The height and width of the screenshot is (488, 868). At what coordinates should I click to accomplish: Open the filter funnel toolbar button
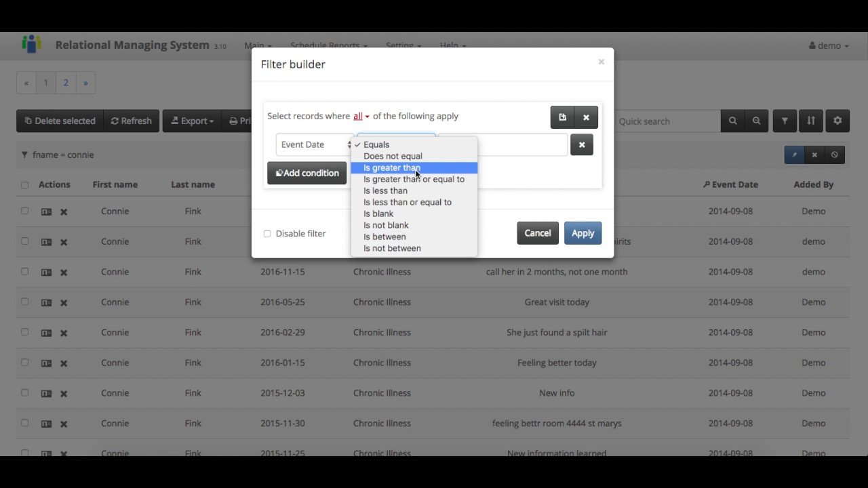(x=785, y=121)
